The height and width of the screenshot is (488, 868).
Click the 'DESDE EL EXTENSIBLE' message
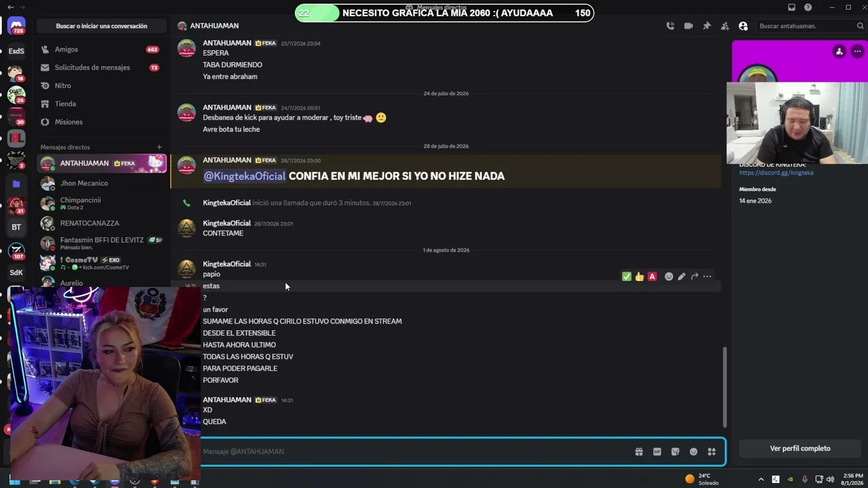pos(239,333)
